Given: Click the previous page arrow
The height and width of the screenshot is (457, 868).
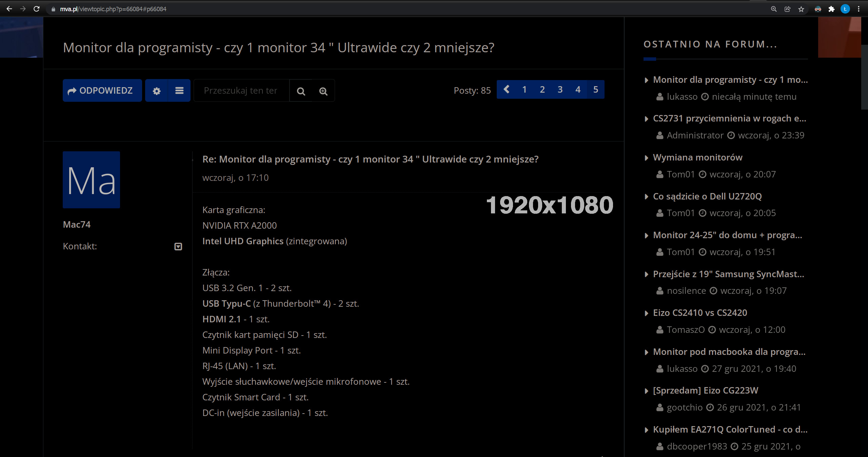Looking at the screenshot, I should coord(507,90).
